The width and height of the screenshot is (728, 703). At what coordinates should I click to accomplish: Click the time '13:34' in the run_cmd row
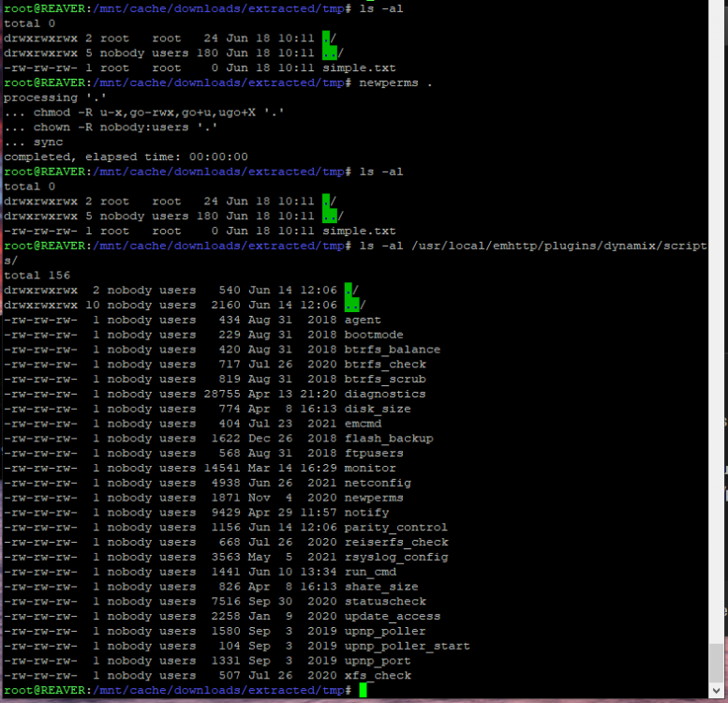click(x=318, y=572)
